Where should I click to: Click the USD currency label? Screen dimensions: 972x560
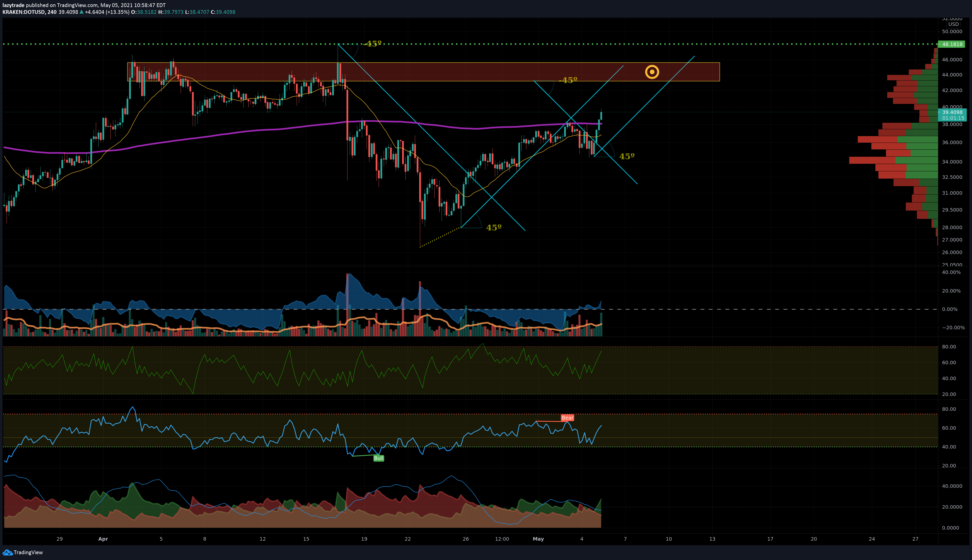(953, 24)
